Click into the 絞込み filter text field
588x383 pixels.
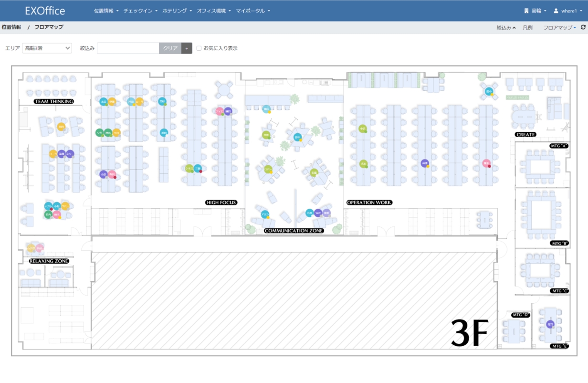click(x=128, y=48)
